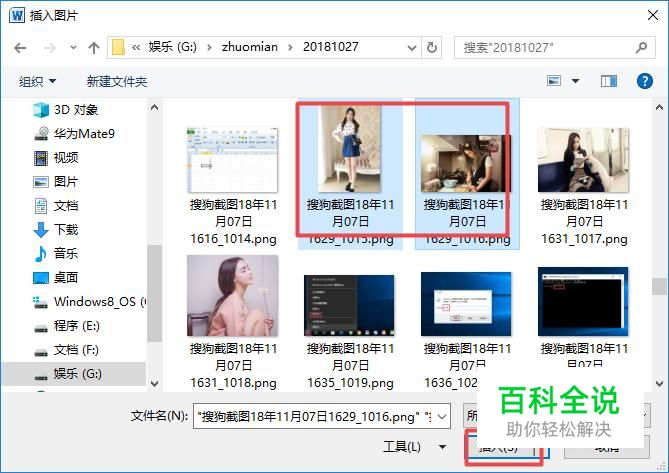Expand the filename history dropdown

[x=442, y=416]
